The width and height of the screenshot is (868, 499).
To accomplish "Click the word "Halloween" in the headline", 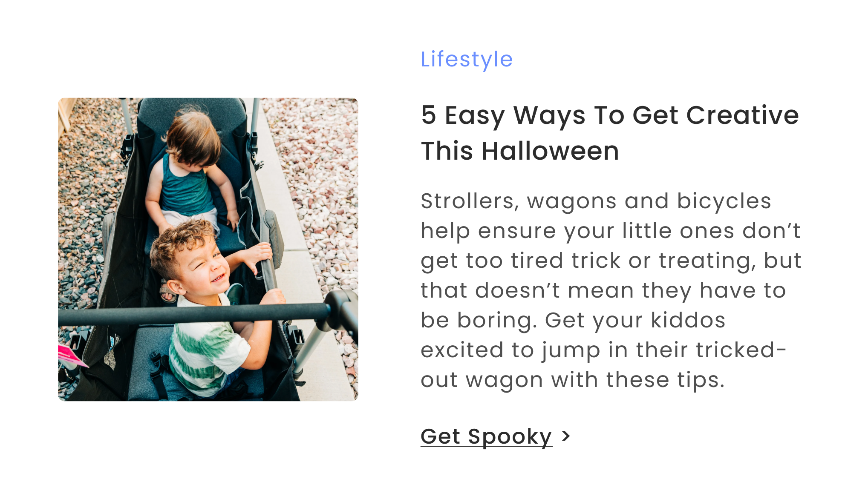I will 550,151.
